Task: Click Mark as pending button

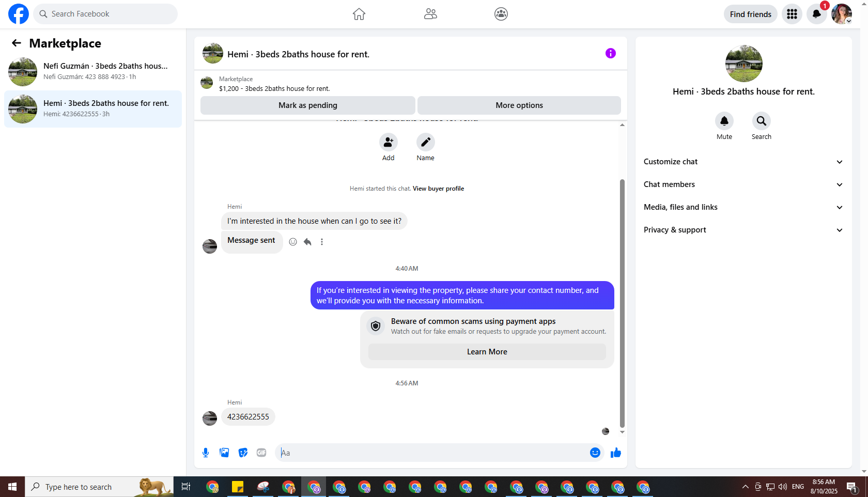Action: [x=308, y=105]
